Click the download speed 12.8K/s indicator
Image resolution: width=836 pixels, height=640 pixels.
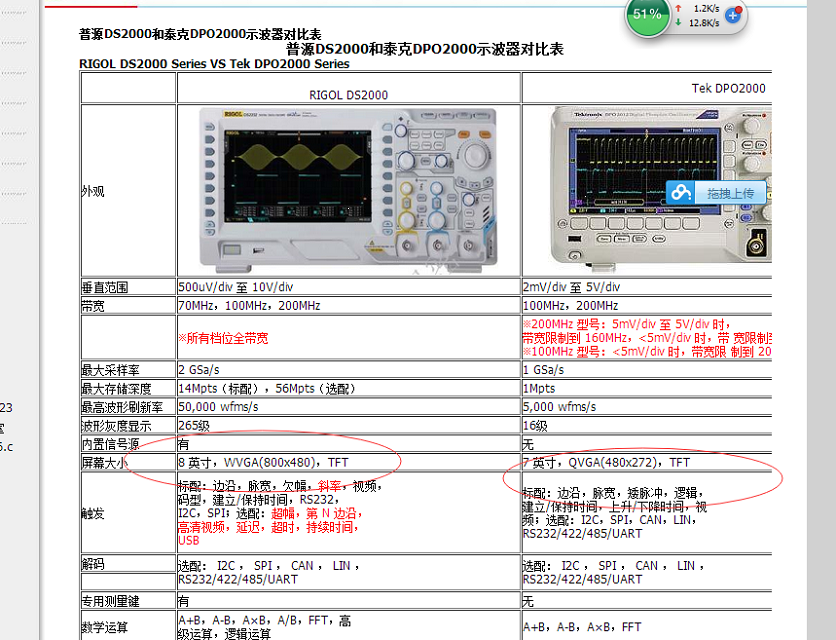698,23
